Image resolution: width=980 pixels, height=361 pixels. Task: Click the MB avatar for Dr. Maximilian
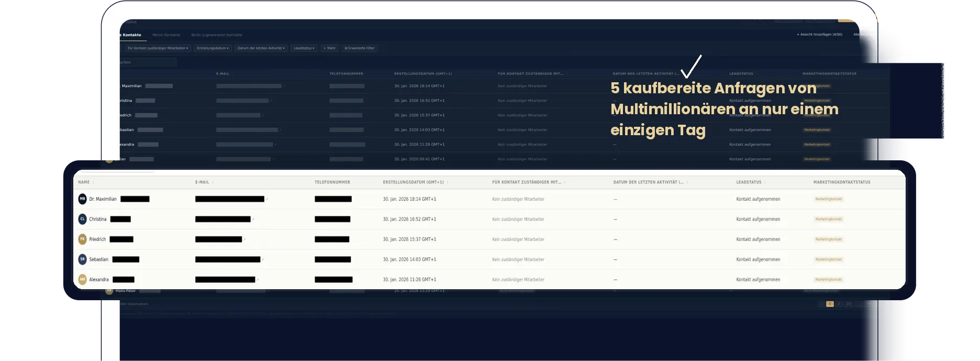click(82, 199)
